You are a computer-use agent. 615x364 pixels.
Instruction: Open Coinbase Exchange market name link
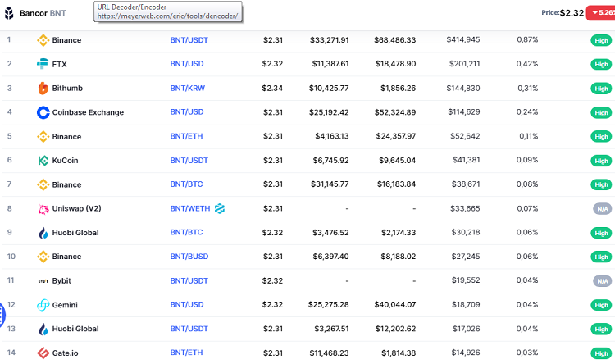tap(88, 112)
